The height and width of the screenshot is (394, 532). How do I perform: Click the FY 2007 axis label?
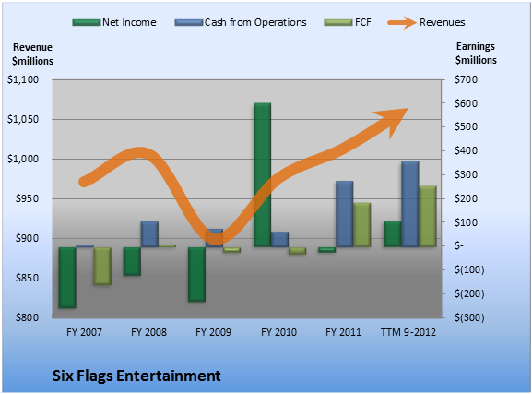(x=84, y=332)
